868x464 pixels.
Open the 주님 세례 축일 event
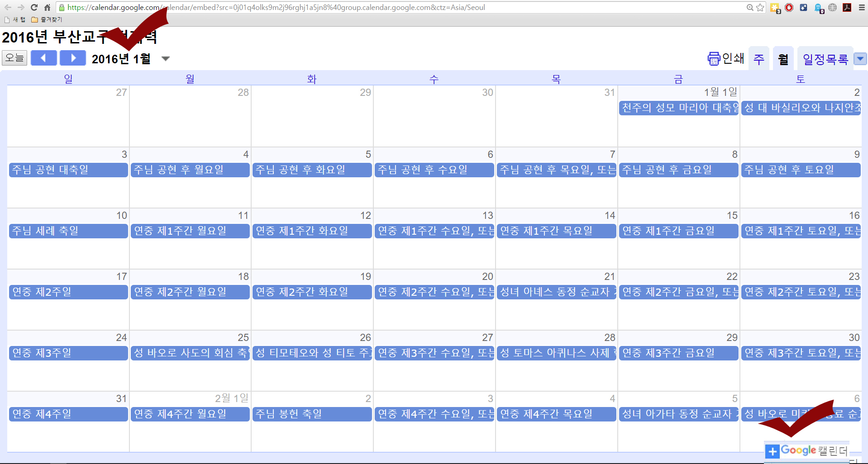[x=68, y=231]
